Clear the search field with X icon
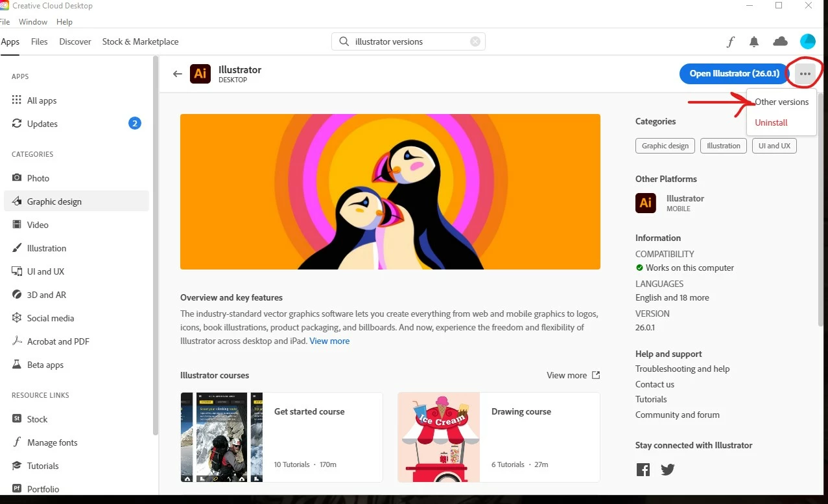This screenshot has height=504, width=828. [x=475, y=41]
